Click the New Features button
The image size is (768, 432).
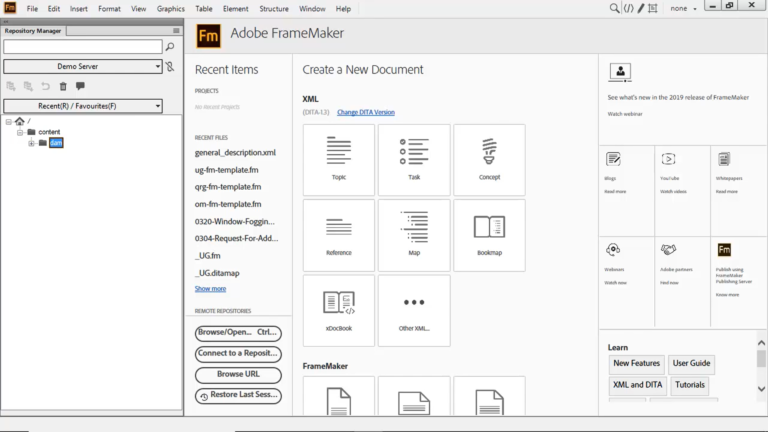tap(637, 363)
